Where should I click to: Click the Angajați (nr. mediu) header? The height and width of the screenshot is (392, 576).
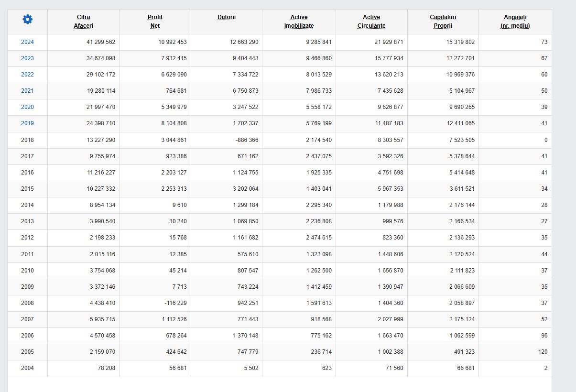(515, 22)
